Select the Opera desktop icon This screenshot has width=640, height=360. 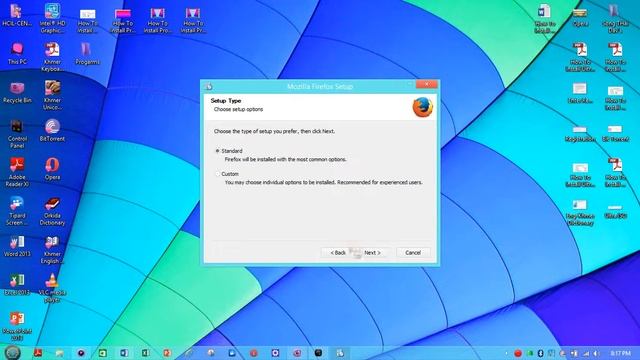tap(52, 169)
